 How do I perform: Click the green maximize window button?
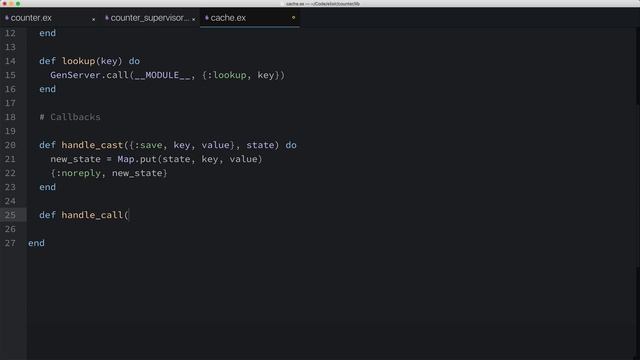point(18,4)
